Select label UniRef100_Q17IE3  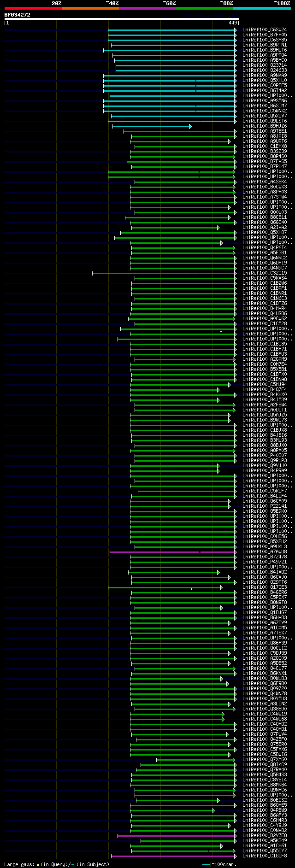click(x=265, y=587)
